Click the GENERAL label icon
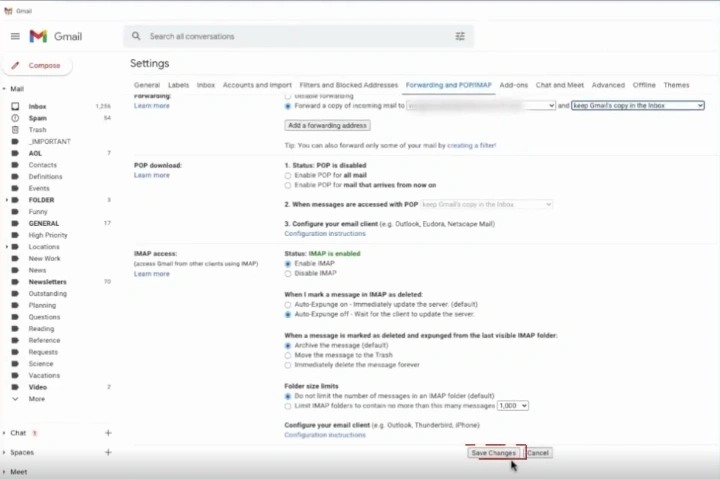Image resolution: width=720 pixels, height=479 pixels. tap(15, 223)
